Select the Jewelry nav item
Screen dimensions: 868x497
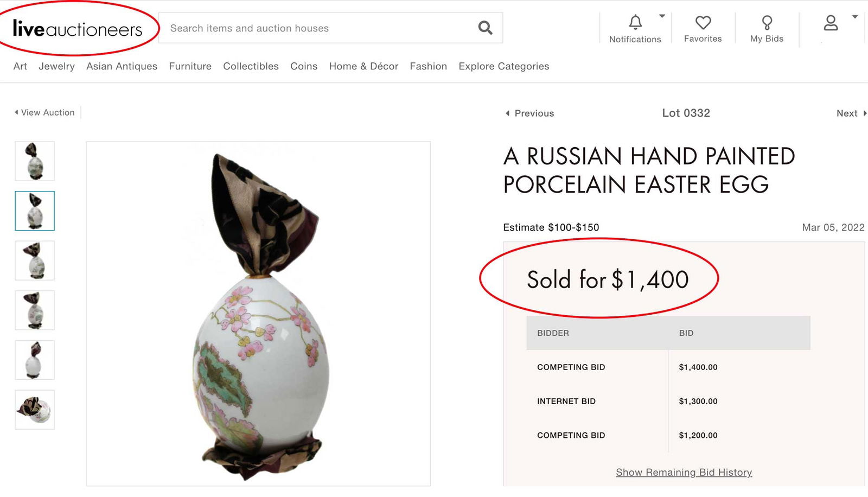[56, 66]
